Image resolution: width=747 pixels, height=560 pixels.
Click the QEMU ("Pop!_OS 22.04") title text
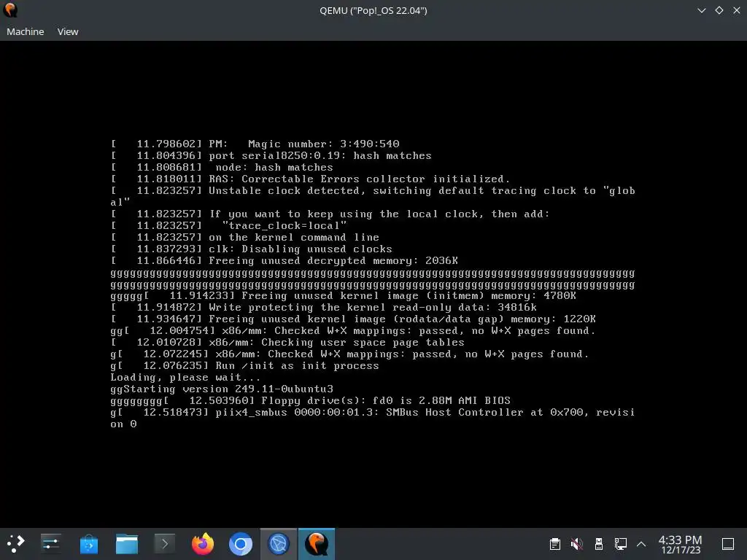(373, 10)
